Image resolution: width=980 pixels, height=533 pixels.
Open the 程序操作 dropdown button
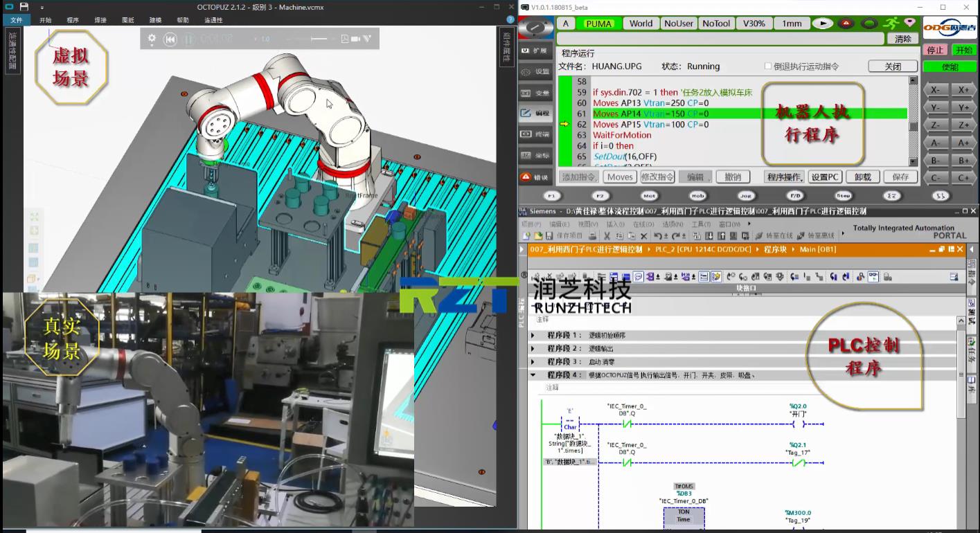784,177
